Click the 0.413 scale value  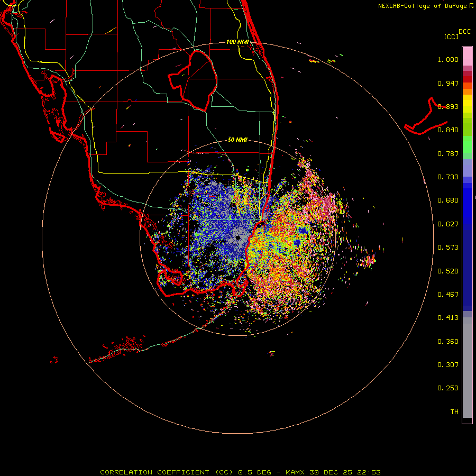pos(448,318)
